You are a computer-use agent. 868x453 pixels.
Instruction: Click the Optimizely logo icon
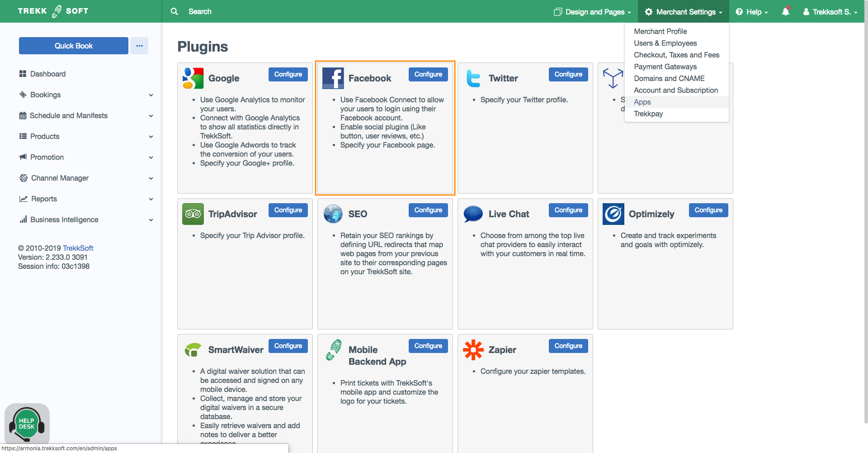coord(613,214)
